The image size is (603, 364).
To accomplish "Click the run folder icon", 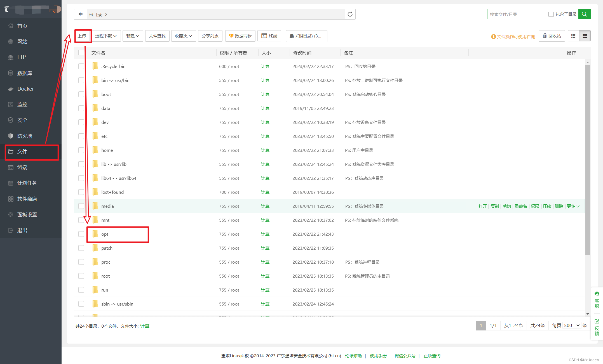I will pos(95,290).
